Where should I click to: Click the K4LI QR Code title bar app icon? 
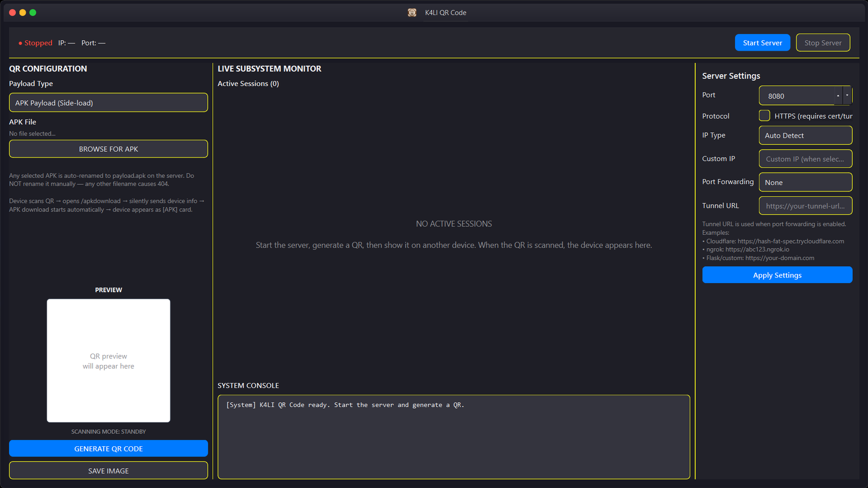pos(412,12)
